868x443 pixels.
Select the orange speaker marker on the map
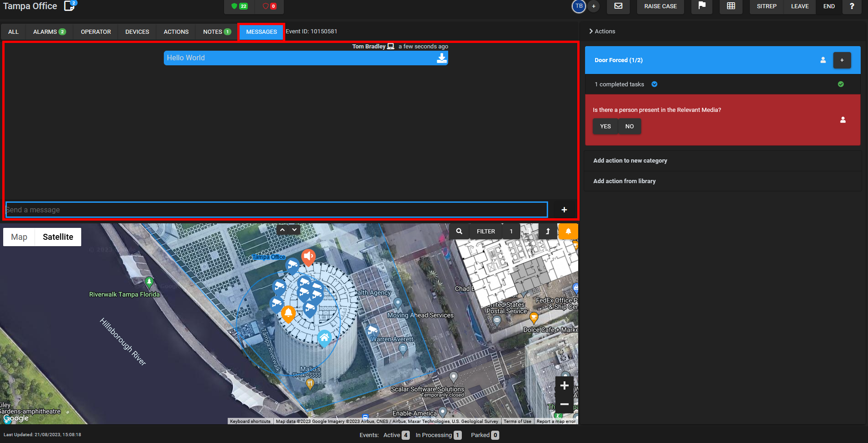click(309, 257)
